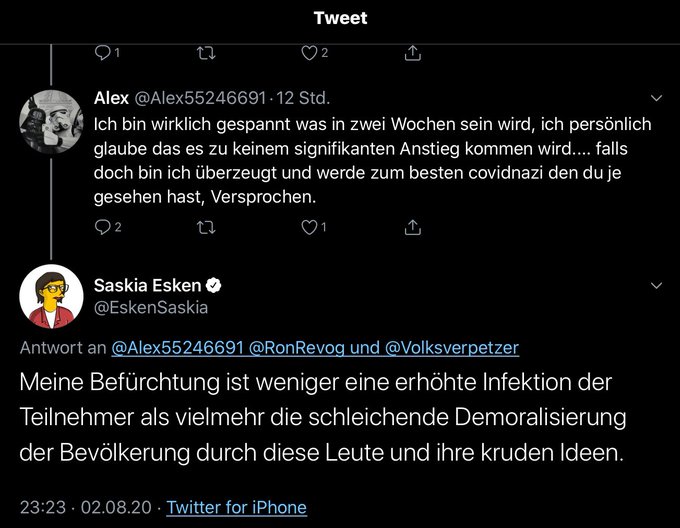The height and width of the screenshot is (528, 680).
Task: Tap the 23:23 · 02.08.20 timestamp
Action: (x=88, y=507)
